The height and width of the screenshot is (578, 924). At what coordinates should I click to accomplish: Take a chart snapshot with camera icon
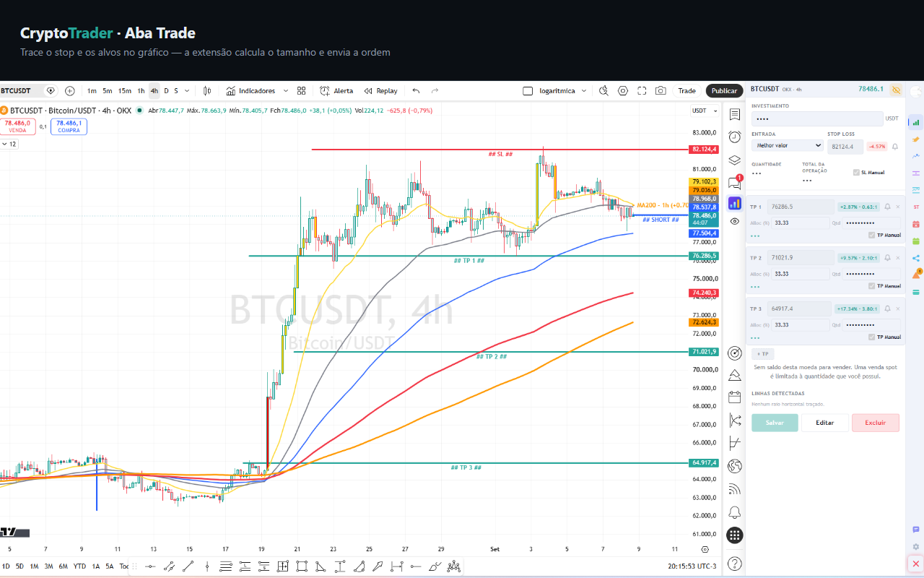[x=661, y=91]
